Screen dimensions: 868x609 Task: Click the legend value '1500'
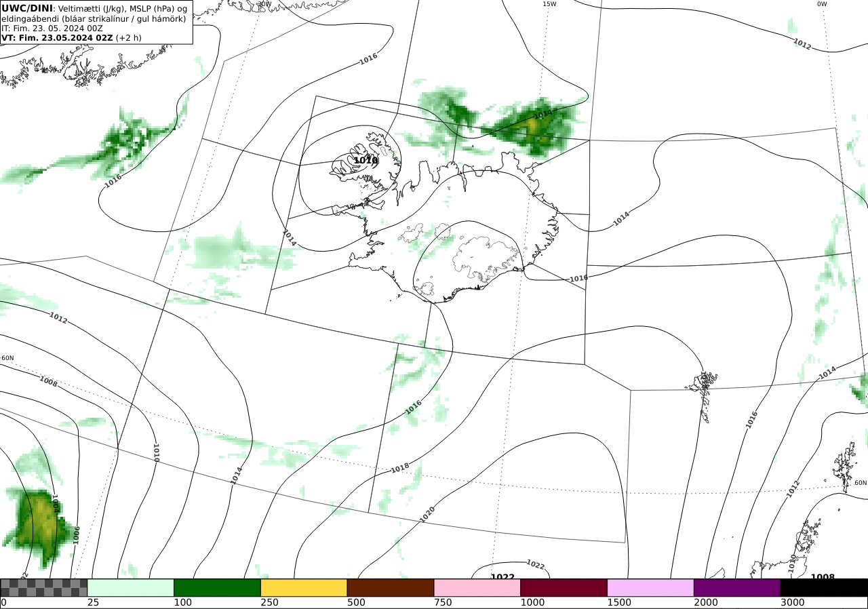[620, 602]
